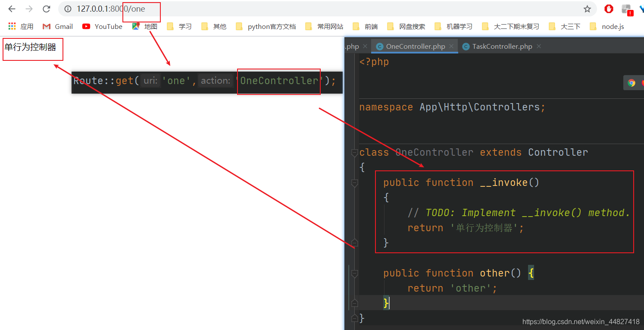This screenshot has height=330, width=644.
Task: Open the 大二下期末复习 bookmark folder
Action: point(510,26)
